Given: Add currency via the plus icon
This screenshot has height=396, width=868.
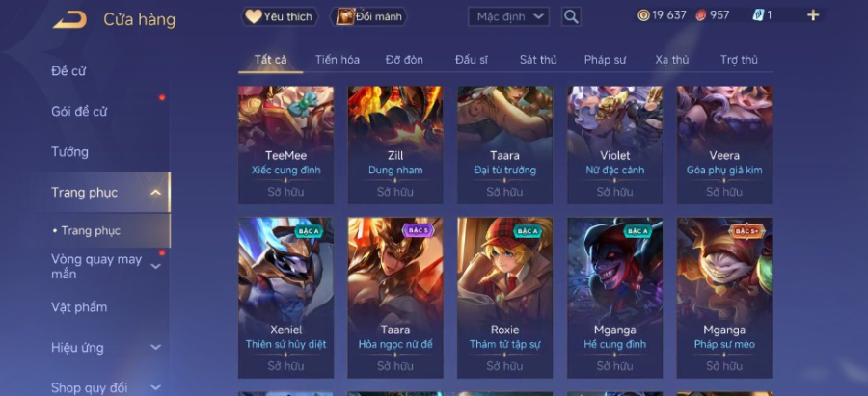Looking at the screenshot, I should click(813, 15).
